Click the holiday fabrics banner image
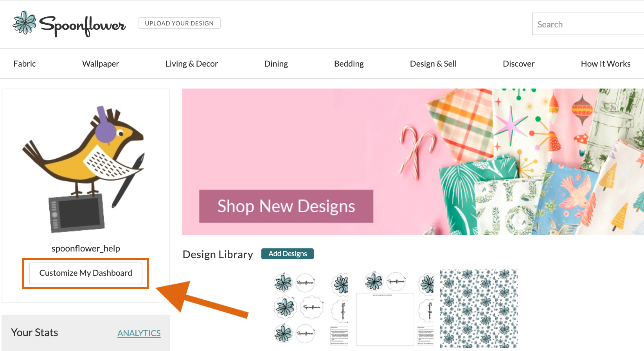This screenshot has height=351, width=644. pos(413,162)
